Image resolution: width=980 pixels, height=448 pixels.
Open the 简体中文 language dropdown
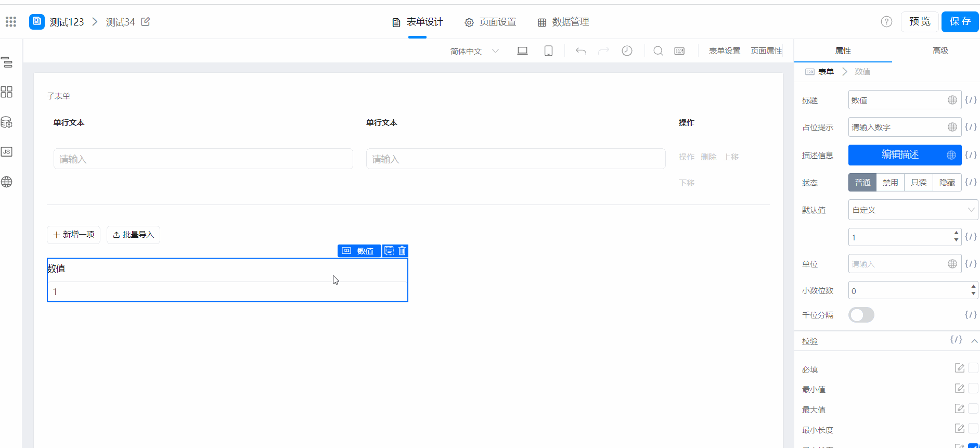pyautogui.click(x=474, y=51)
